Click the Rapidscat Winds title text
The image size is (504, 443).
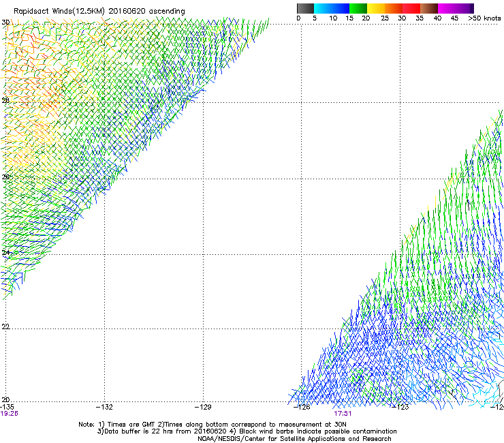coord(99,12)
